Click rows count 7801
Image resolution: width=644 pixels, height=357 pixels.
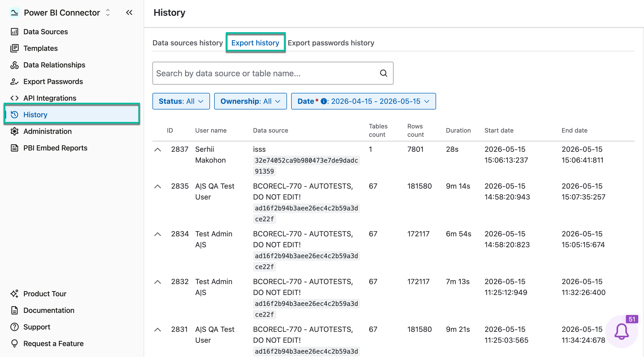coord(415,149)
